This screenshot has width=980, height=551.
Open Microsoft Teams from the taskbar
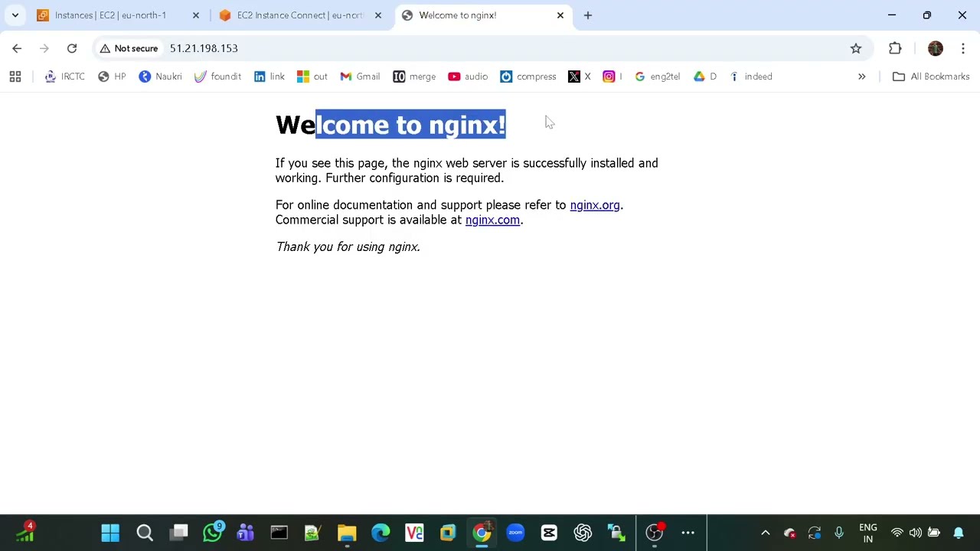(x=246, y=533)
